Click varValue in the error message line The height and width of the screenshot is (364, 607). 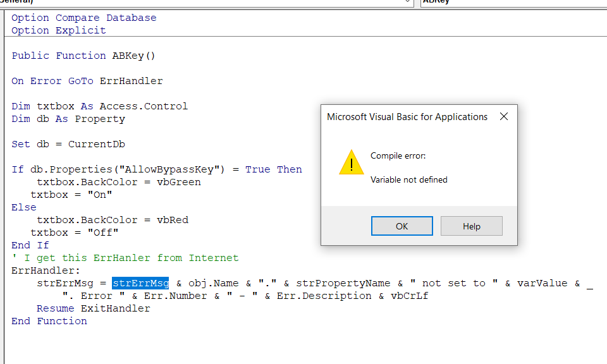pyautogui.click(x=542, y=283)
